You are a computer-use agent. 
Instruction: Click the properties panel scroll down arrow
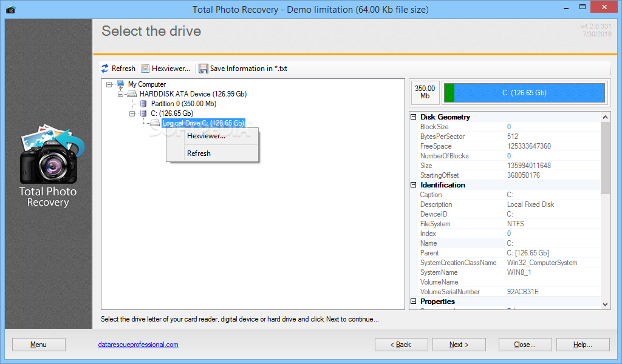(x=606, y=305)
